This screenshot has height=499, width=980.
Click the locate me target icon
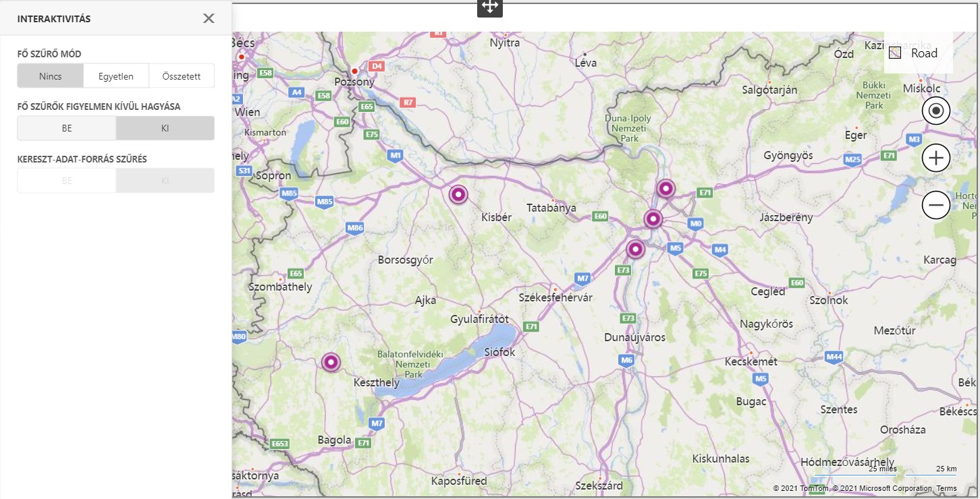[x=935, y=111]
